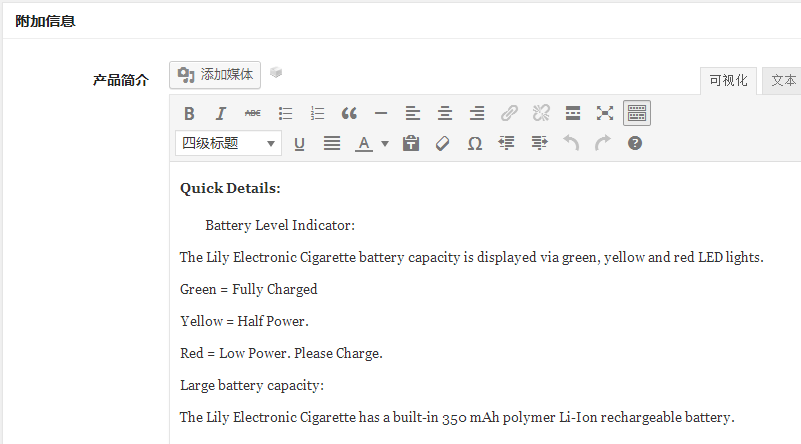Open the 四级标题 format dropdown
Screen dimensions: 801x444
[228, 143]
